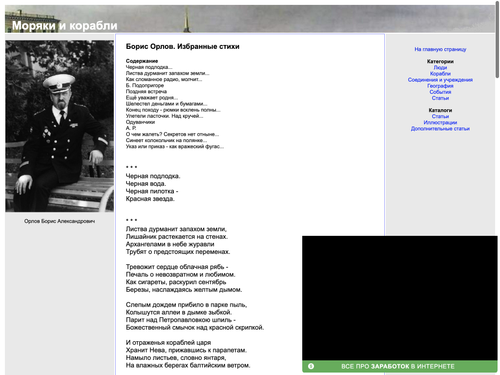Click contents entry 'Указ или приказ - как вражеский фугас...'

coord(175,146)
